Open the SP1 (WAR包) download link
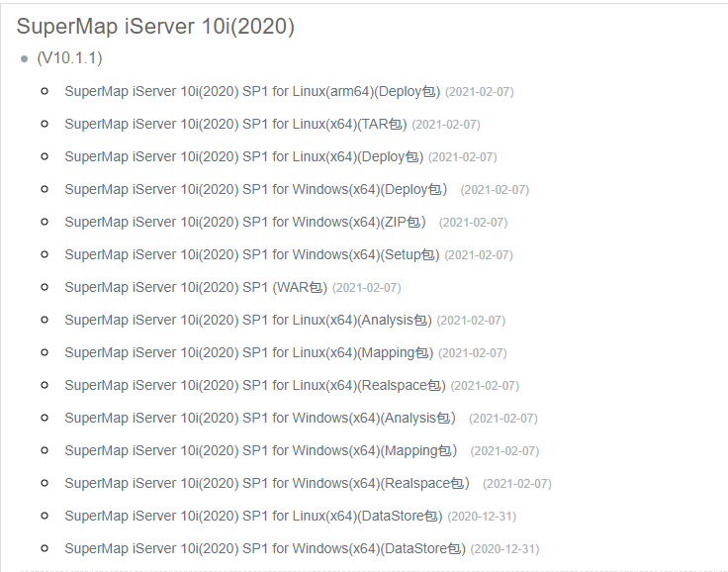The width and height of the screenshot is (728, 572). point(196,287)
